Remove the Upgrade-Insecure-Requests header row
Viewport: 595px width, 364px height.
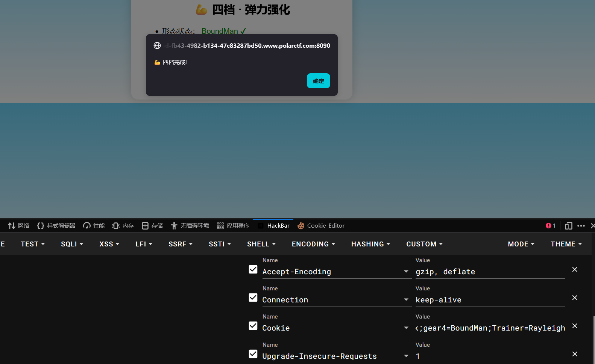(x=575, y=354)
